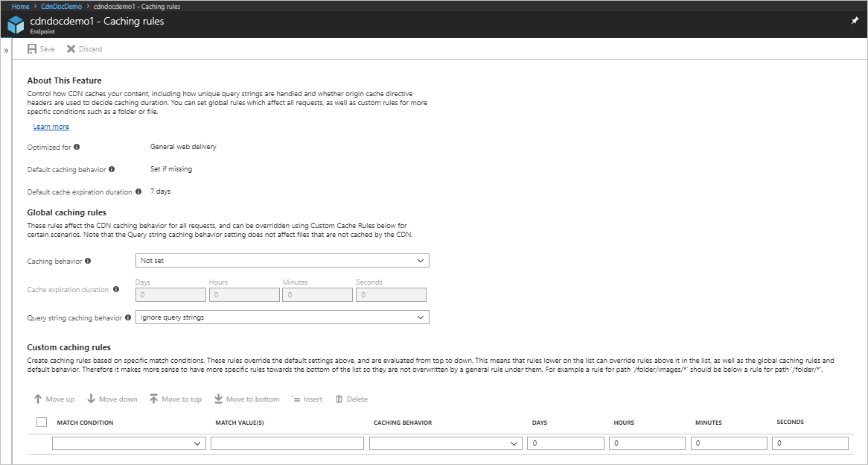The image size is (868, 465).
Task: Follow the Learn more link
Action: [x=51, y=126]
